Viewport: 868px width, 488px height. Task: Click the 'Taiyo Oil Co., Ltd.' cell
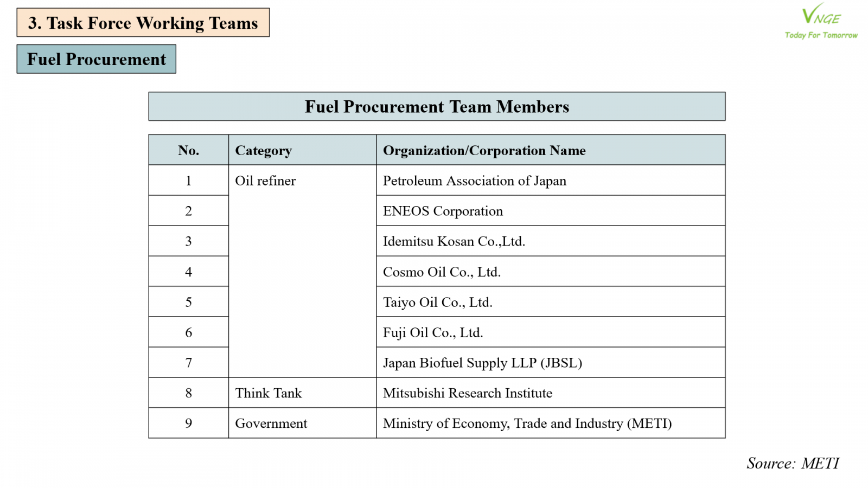tap(438, 302)
